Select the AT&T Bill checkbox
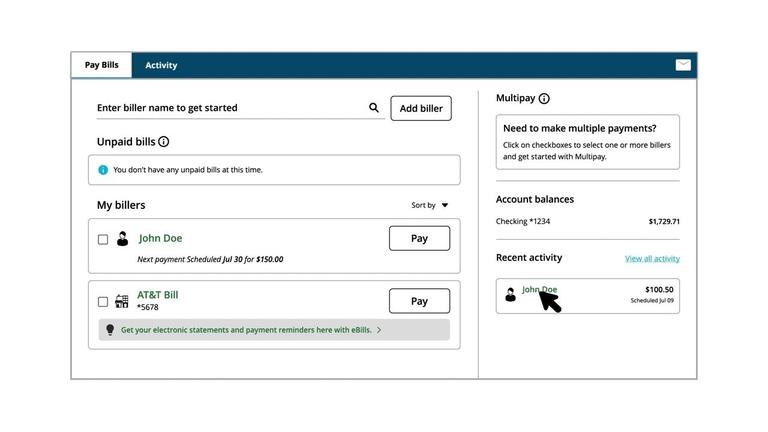 click(103, 302)
